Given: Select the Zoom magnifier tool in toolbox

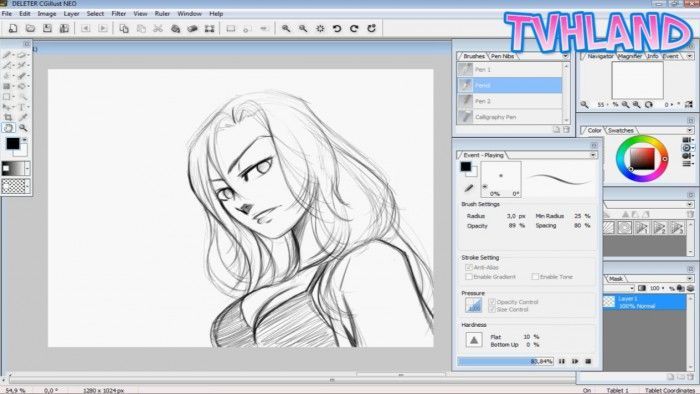Looking at the screenshot, I should click(x=23, y=128).
